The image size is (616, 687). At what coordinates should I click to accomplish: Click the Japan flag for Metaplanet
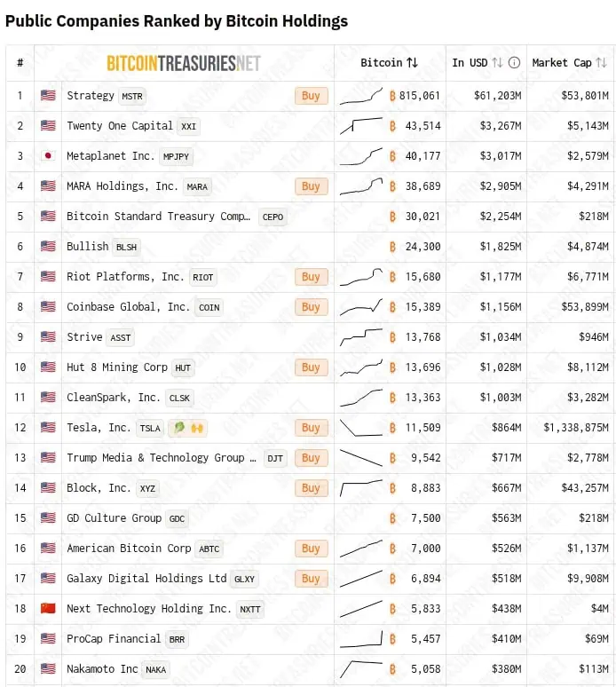[48, 156]
